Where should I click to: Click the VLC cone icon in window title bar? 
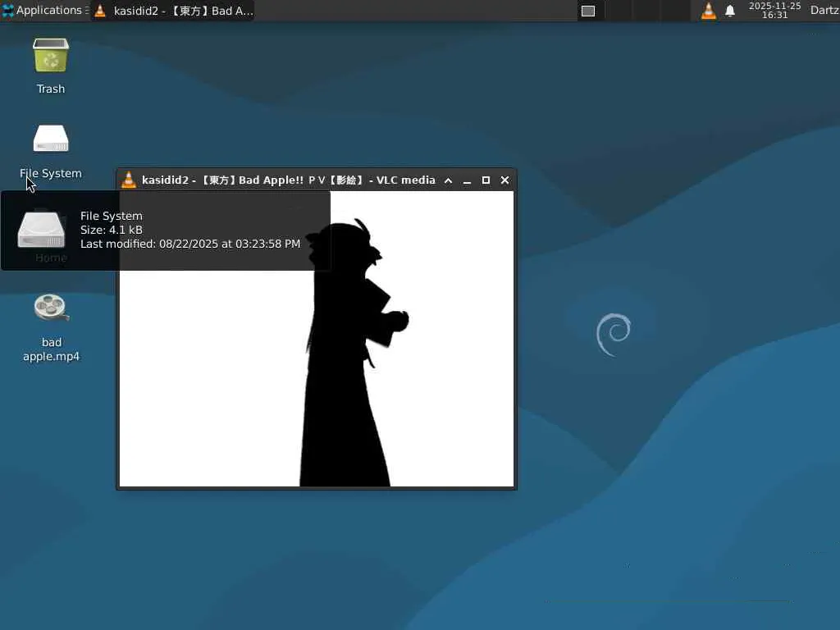pos(129,180)
